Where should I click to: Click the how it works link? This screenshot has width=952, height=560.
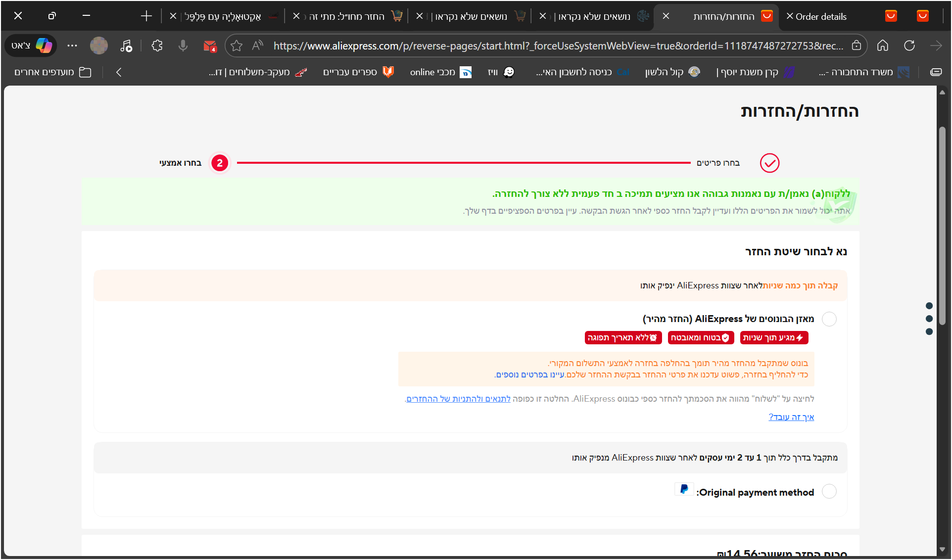(x=791, y=417)
